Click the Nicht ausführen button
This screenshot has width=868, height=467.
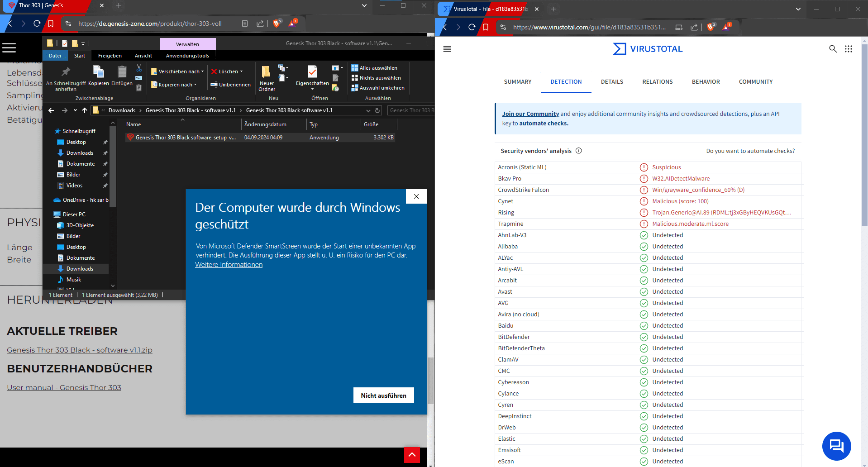[x=384, y=396]
